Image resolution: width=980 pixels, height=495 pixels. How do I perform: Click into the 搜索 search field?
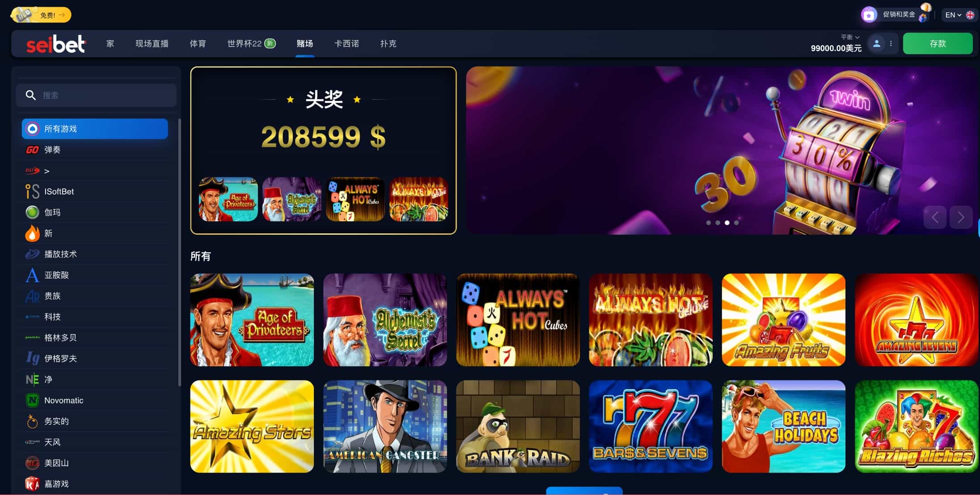pos(96,95)
